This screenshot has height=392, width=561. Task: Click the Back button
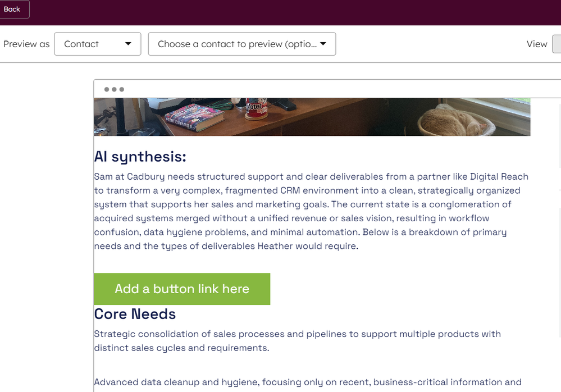12,9
